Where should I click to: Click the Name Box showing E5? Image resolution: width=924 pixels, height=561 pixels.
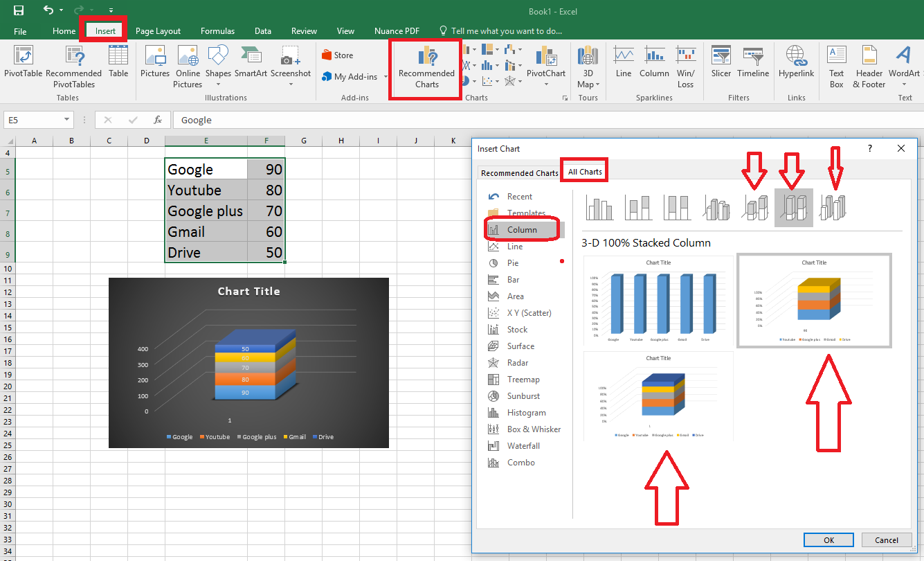pyautogui.click(x=38, y=120)
